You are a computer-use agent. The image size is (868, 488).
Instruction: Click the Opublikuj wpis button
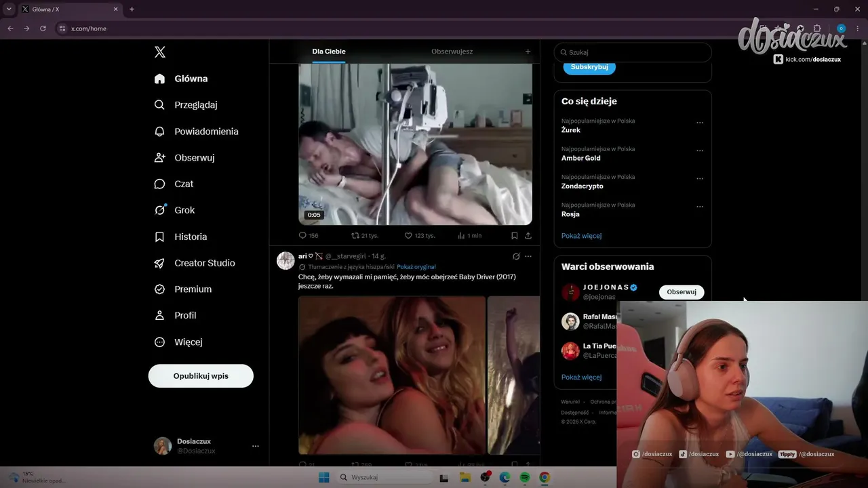pyautogui.click(x=201, y=375)
